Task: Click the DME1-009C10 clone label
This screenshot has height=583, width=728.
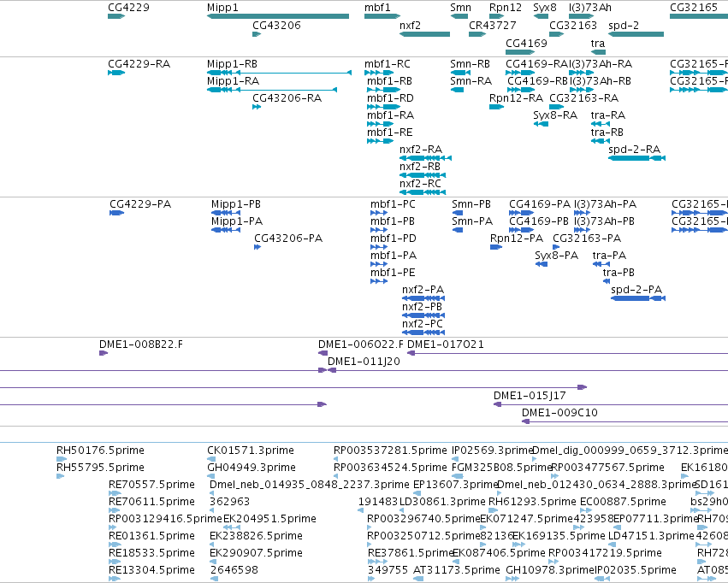Action: pyautogui.click(x=559, y=412)
